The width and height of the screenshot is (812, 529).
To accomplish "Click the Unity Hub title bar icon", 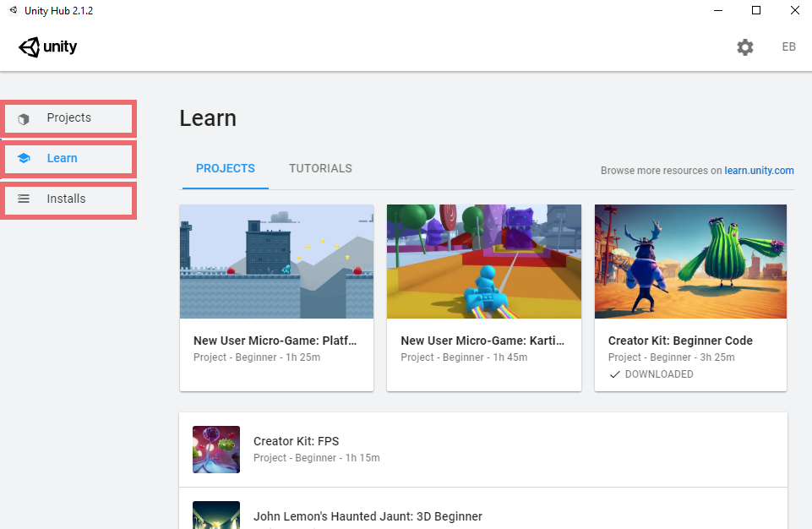I will 14,10.
